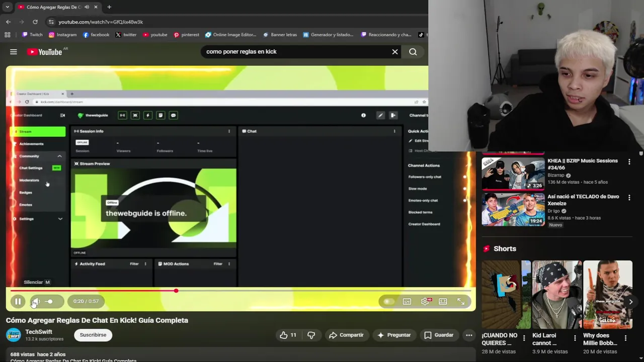
Task: Open the Kid Laroi short thumbnail
Action: click(556, 295)
